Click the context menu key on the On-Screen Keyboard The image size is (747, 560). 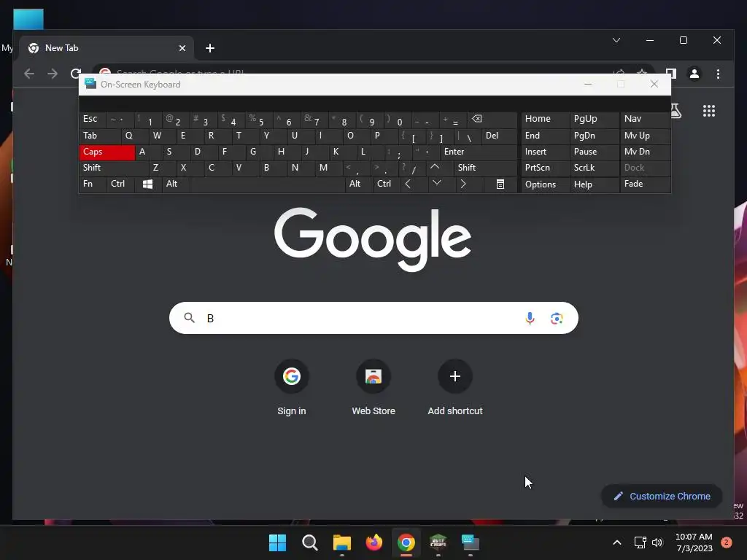point(500,184)
